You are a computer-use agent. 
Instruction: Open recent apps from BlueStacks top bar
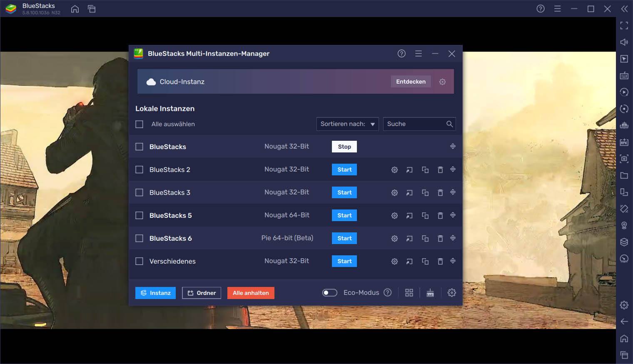pos(92,9)
